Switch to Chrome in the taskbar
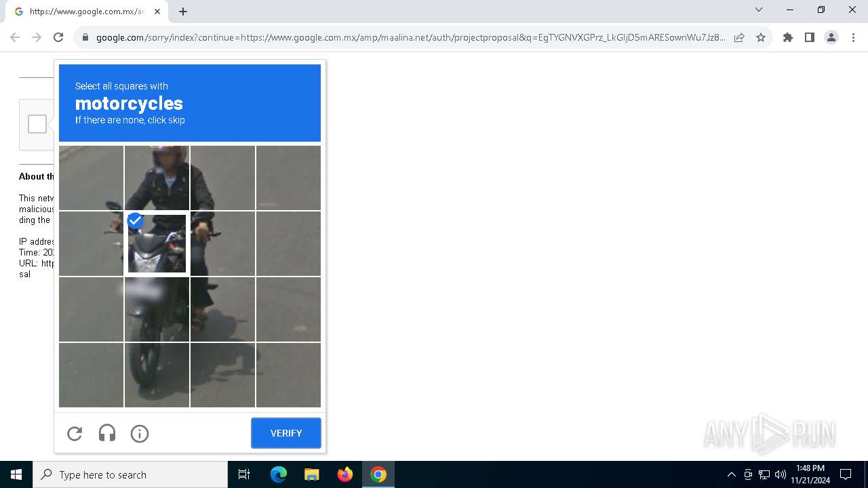The image size is (868, 488). point(378,474)
